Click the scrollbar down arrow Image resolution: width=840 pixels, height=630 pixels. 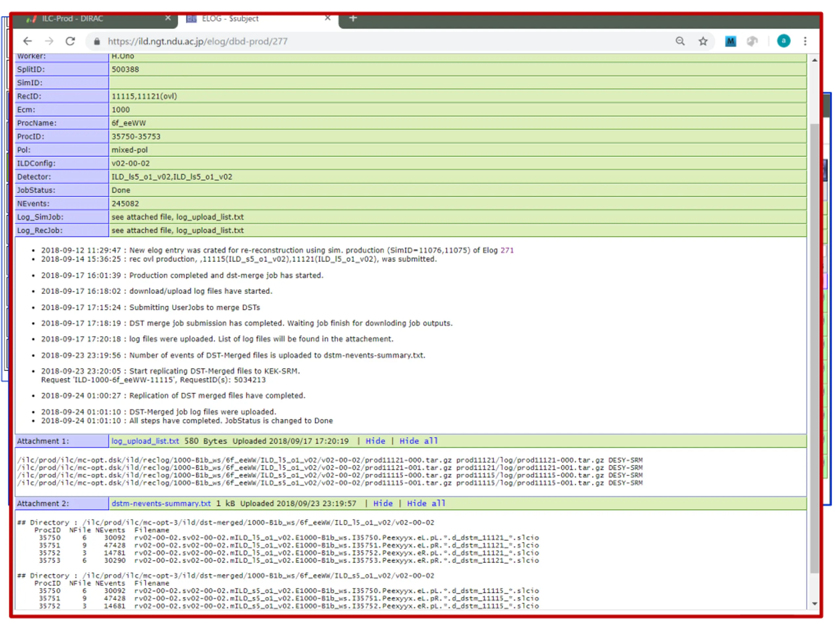[x=814, y=603]
